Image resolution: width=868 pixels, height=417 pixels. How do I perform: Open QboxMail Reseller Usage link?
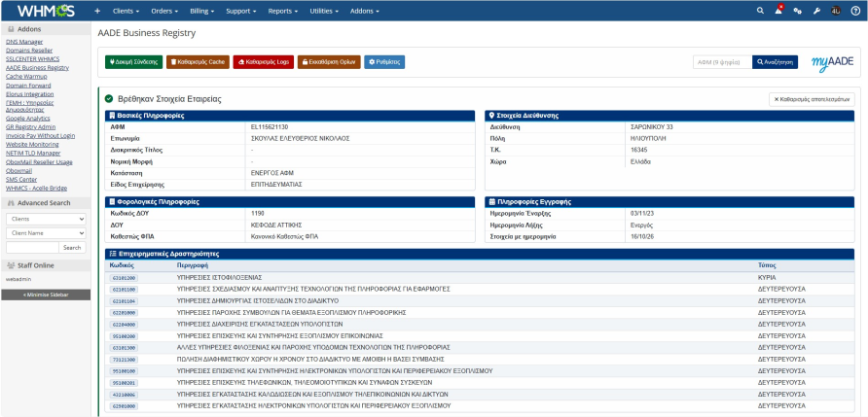tap(39, 162)
